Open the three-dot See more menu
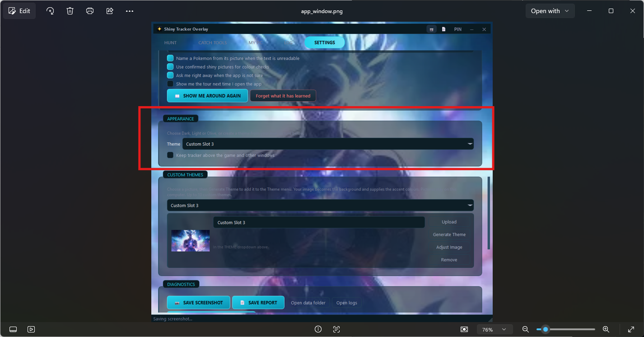Image resolution: width=644 pixels, height=337 pixels. 130,11
